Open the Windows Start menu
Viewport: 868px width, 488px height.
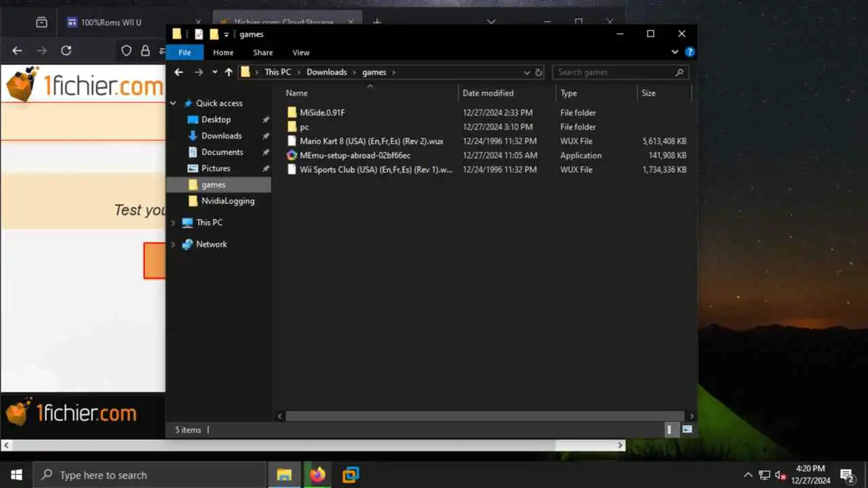tap(16, 475)
